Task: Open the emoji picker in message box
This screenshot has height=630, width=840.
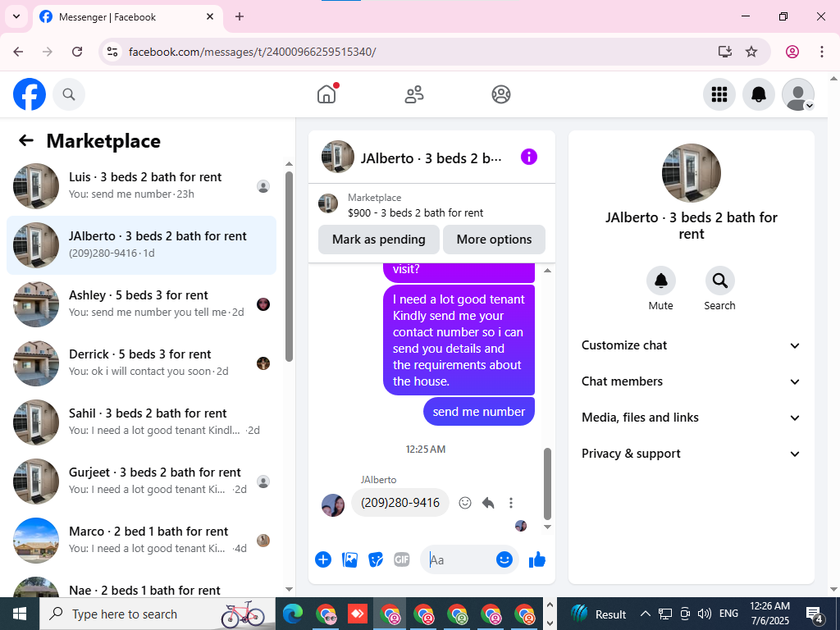Action: tap(504, 559)
